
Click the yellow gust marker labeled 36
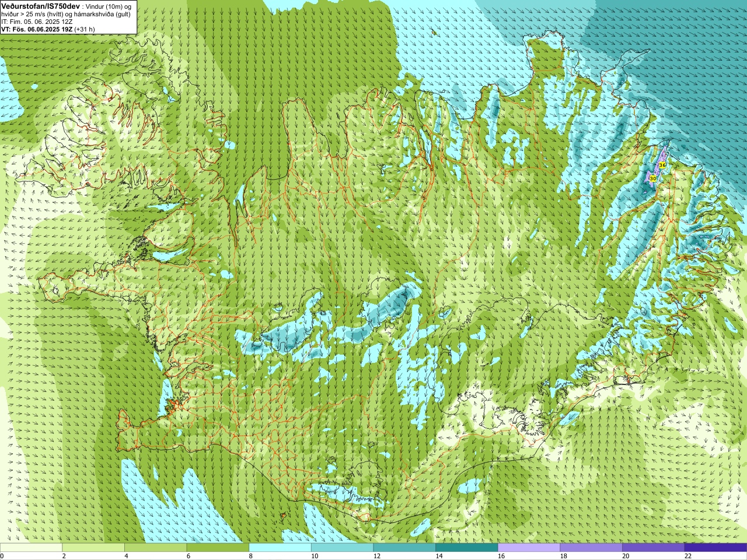(662, 166)
